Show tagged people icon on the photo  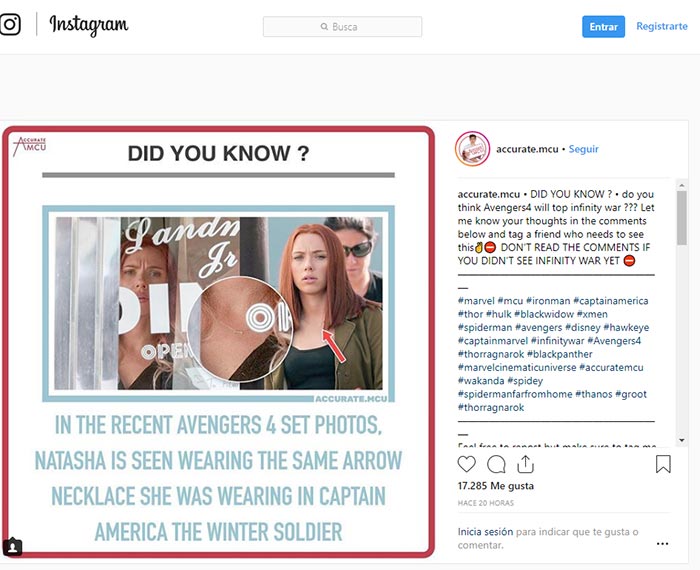[x=12, y=546]
